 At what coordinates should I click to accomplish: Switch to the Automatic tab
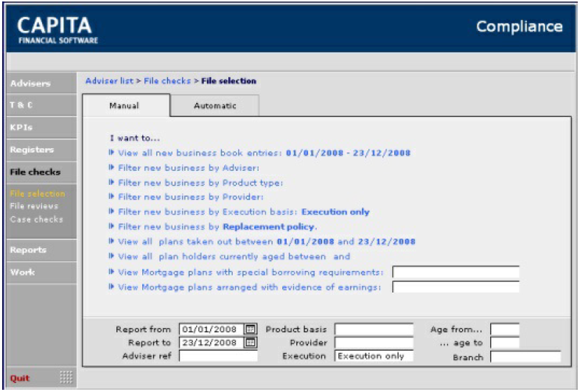pyautogui.click(x=215, y=106)
